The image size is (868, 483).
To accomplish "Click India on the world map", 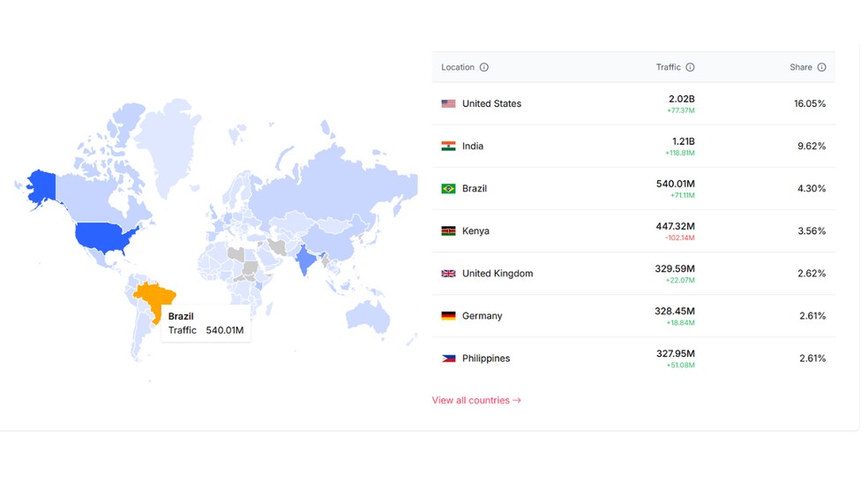I will [x=305, y=260].
